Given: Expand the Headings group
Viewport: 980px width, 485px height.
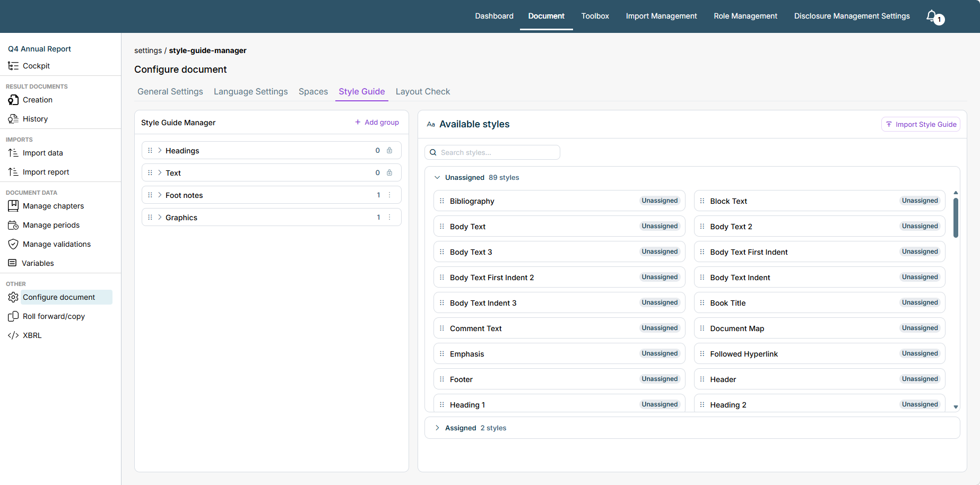Looking at the screenshot, I should coord(160,150).
